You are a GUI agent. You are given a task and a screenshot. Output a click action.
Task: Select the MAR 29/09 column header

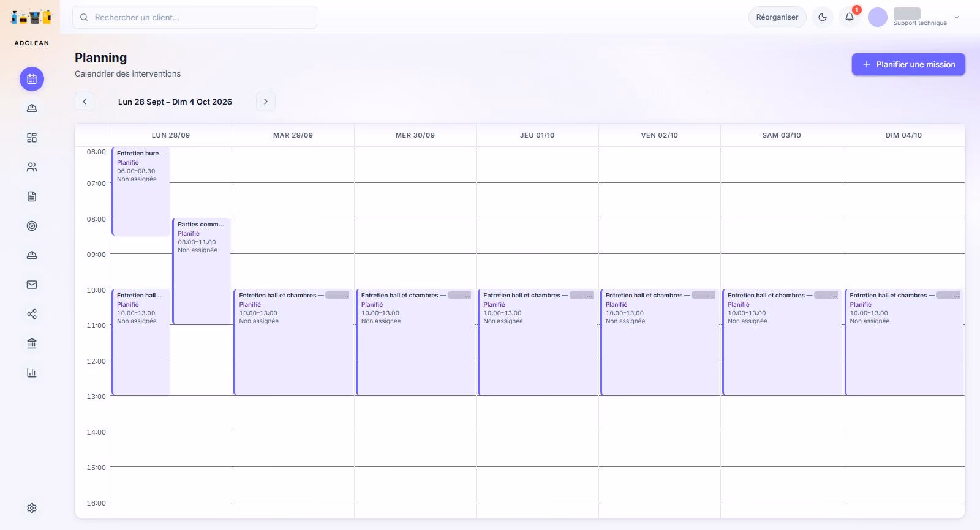click(293, 135)
